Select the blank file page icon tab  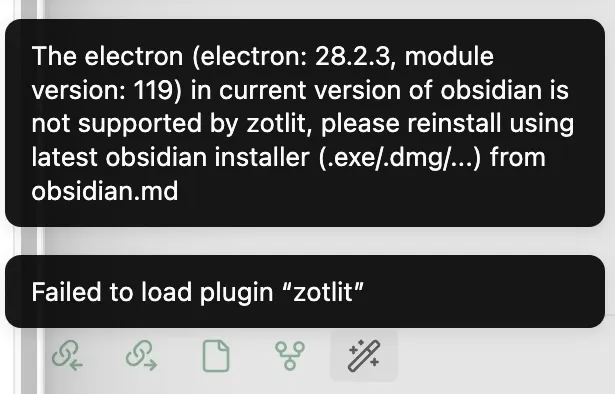216,356
